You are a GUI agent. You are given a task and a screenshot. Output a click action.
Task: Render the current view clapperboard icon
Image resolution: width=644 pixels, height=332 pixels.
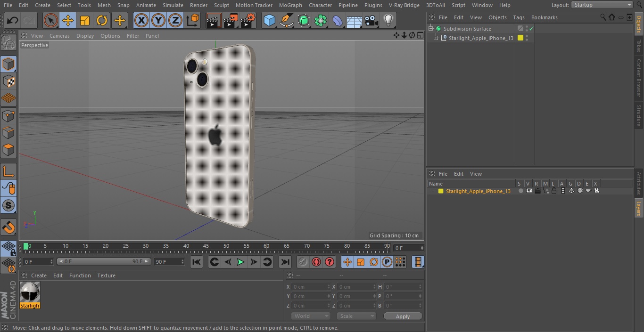214,20
